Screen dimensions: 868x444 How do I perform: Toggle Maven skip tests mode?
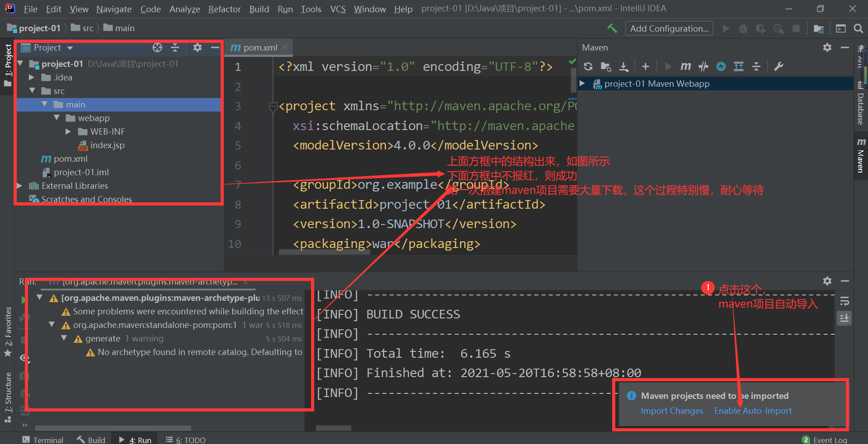pyautogui.click(x=721, y=66)
